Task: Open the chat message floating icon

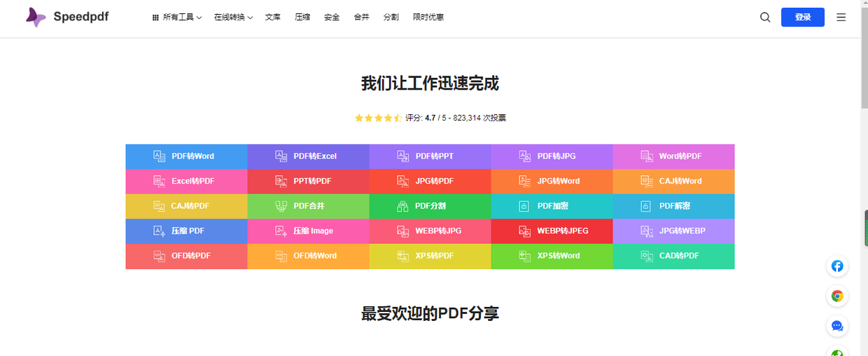Action: coord(837,326)
